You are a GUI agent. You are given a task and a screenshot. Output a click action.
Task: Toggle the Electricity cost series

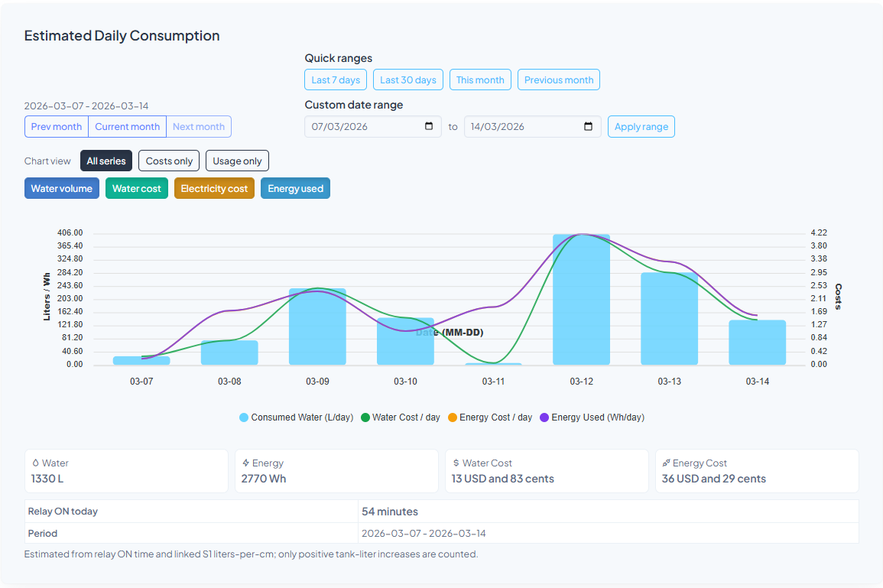[x=214, y=187]
